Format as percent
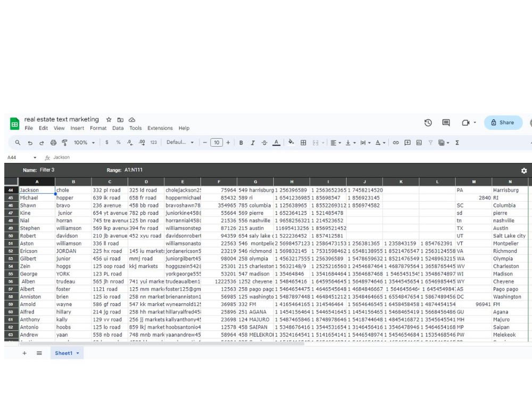The height and width of the screenshot is (399, 532). [x=119, y=143]
